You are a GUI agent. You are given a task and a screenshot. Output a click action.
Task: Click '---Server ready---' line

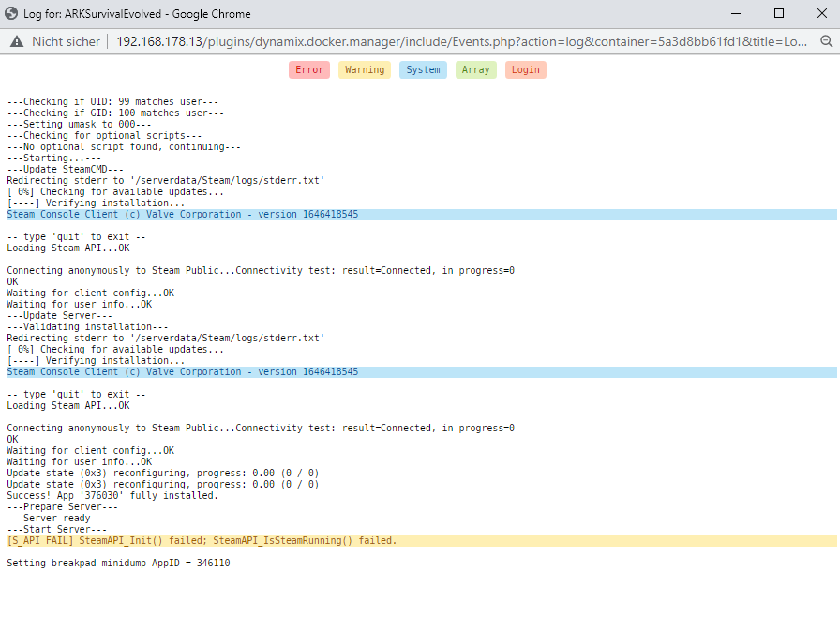57,518
